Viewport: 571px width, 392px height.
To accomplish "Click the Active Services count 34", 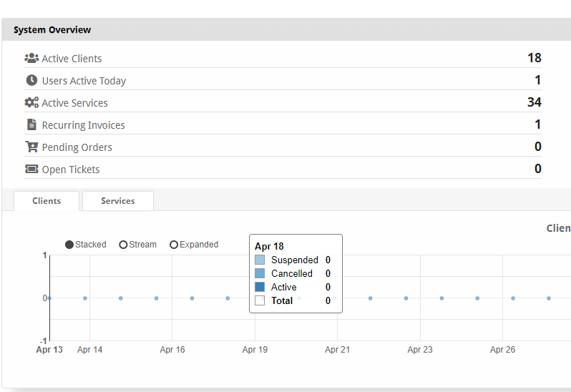I will (x=535, y=102).
